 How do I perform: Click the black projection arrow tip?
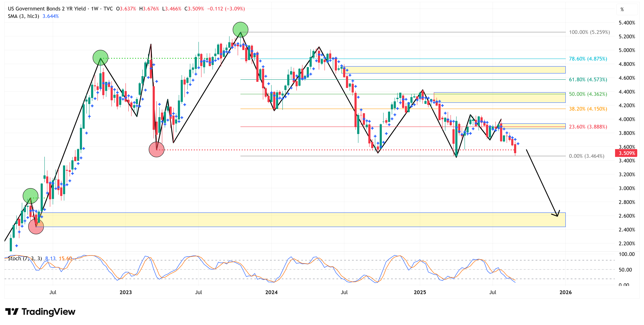(x=558, y=216)
